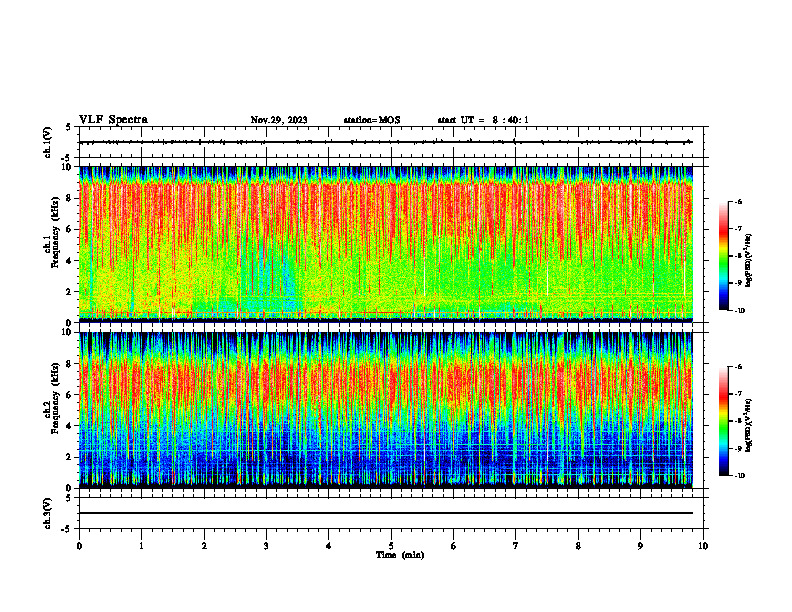
Task: Click the ch.1 color bar log(PSD) unit label
Action: (x=749, y=260)
